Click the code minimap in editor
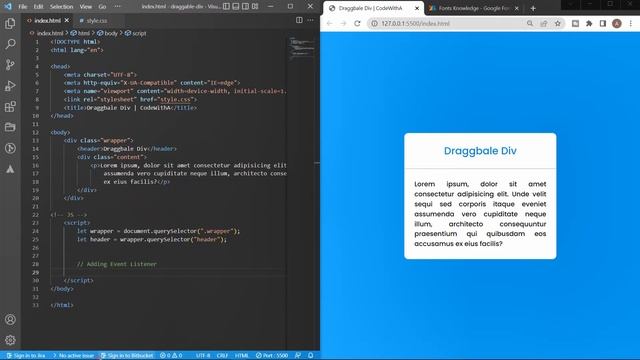The image size is (640, 360). 302,49
